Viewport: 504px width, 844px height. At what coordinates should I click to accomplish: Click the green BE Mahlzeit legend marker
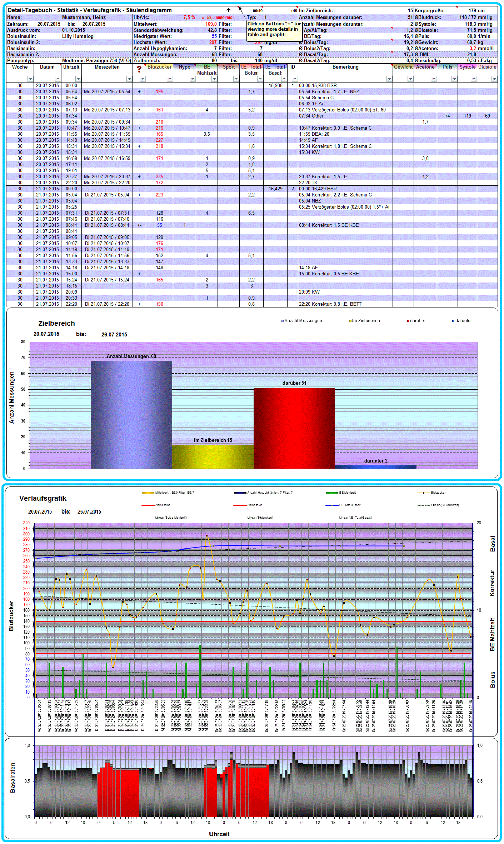(x=332, y=493)
